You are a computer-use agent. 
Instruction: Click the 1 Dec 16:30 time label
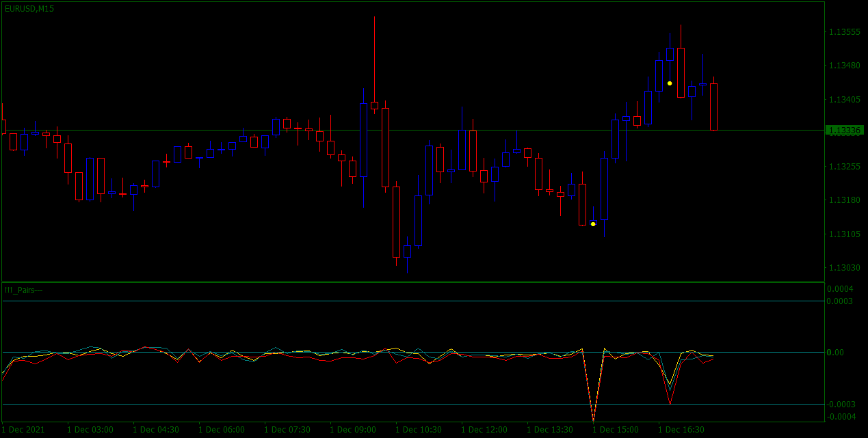(681, 430)
